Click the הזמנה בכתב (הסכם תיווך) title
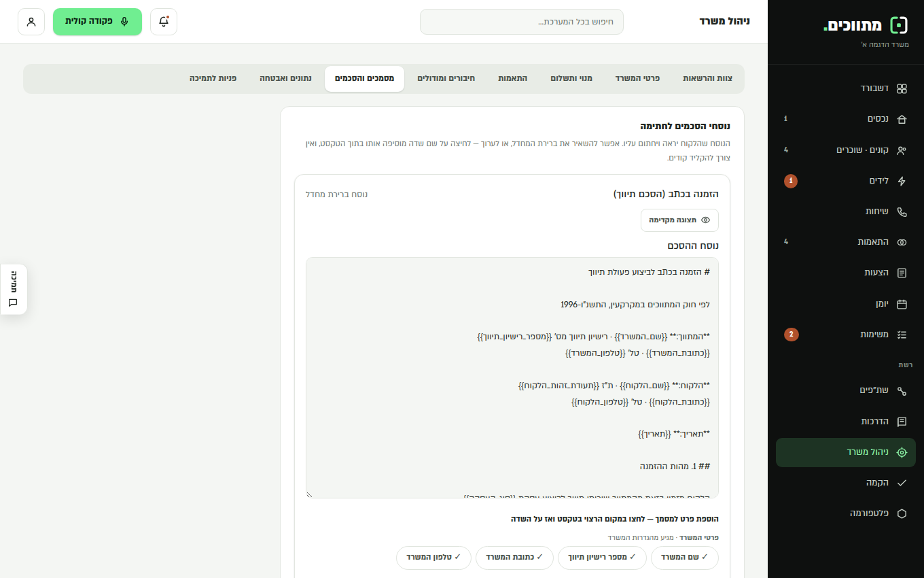 coord(666,194)
